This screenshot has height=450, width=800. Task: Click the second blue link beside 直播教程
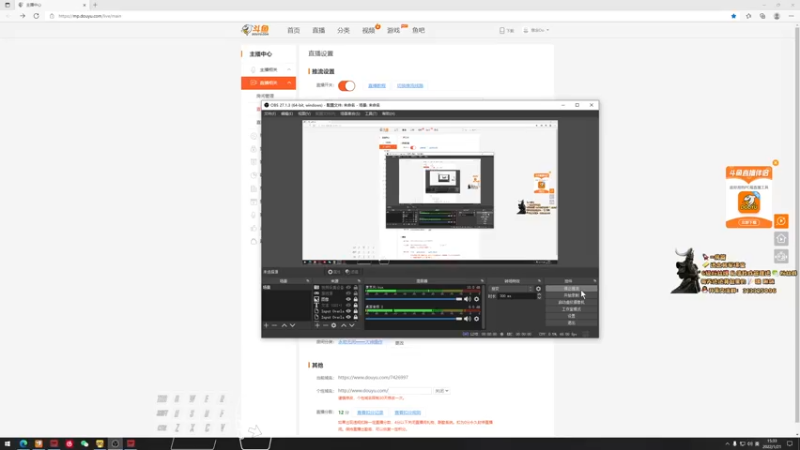(x=410, y=86)
